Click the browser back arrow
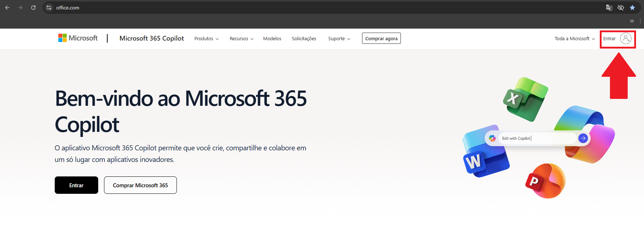The height and width of the screenshot is (238, 644). click(x=7, y=8)
